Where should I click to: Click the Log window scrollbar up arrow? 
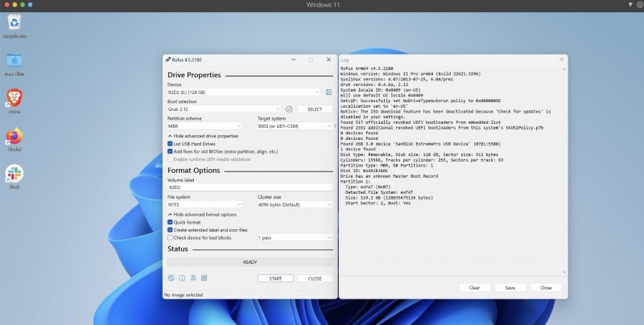point(564,69)
